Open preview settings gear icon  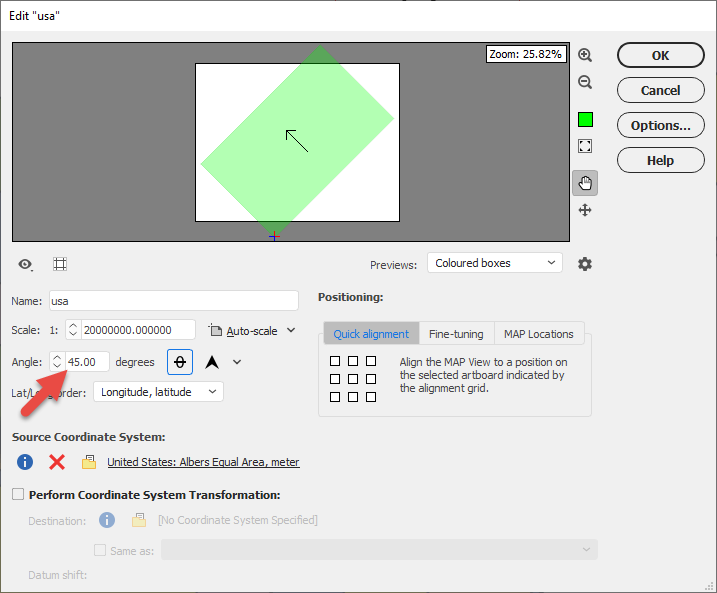coord(585,264)
